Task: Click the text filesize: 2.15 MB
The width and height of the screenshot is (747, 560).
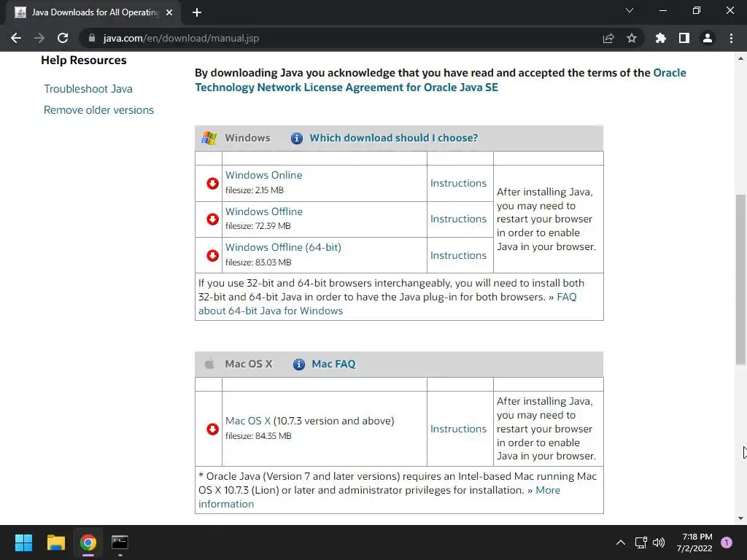Action: [x=255, y=190]
